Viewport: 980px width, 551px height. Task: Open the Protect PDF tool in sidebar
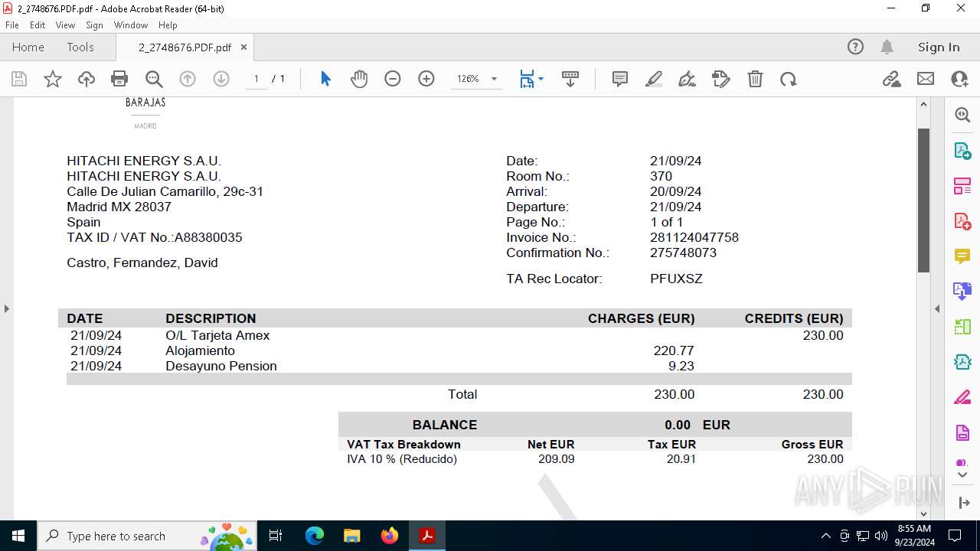(962, 432)
